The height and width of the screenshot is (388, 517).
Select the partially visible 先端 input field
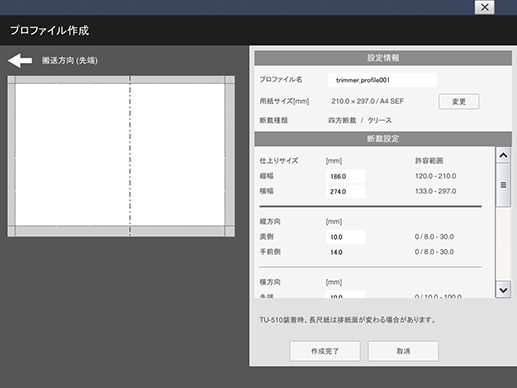coord(346,294)
